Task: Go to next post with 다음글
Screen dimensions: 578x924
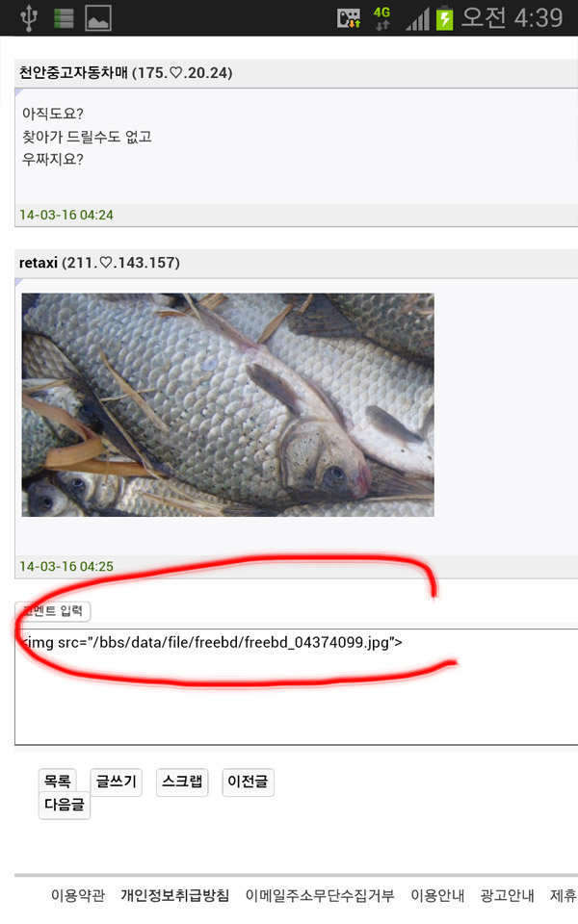Action: tap(65, 805)
